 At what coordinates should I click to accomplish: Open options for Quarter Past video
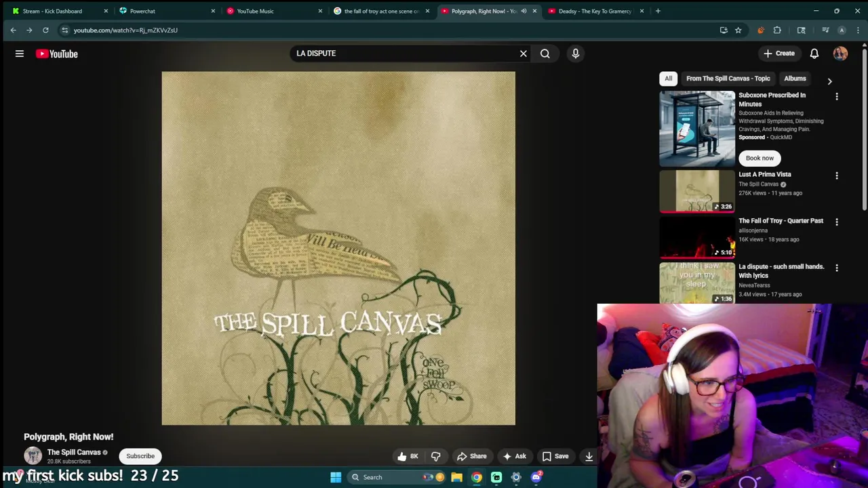pyautogui.click(x=837, y=222)
